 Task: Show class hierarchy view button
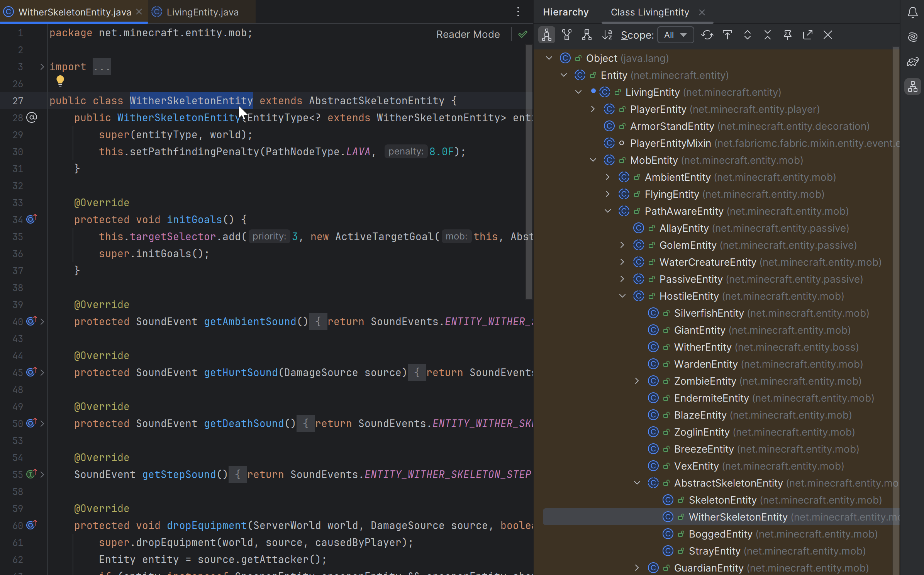click(546, 35)
